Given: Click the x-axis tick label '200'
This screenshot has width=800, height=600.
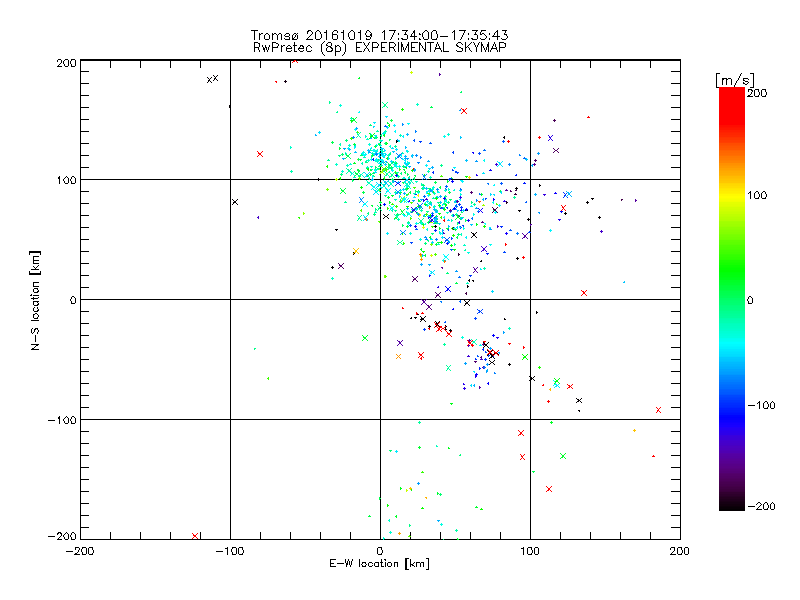Looking at the screenshot, I should click(680, 551).
